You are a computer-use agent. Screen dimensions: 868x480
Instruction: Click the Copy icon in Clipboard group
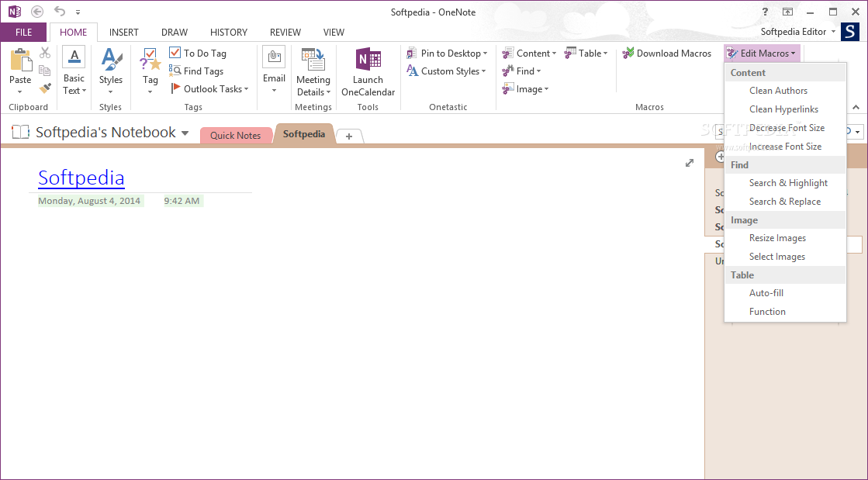45,71
